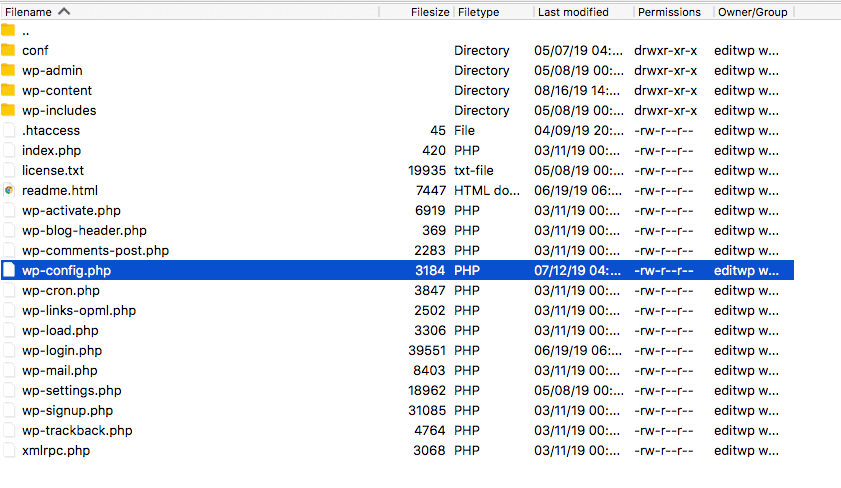Select the wp-login.php file

62,350
